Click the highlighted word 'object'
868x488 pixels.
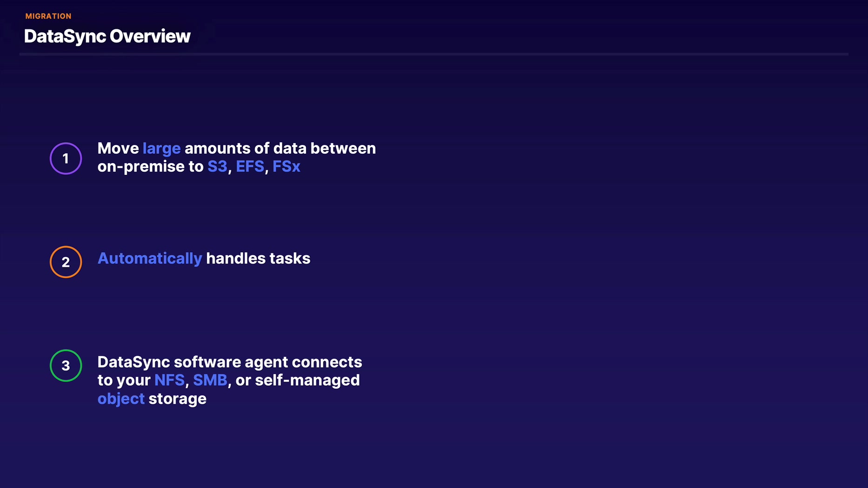(x=121, y=399)
